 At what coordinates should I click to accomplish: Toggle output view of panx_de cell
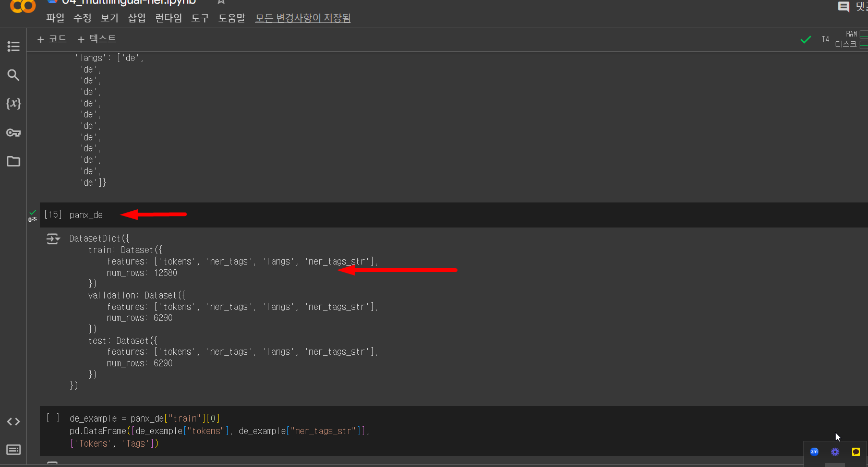pyautogui.click(x=53, y=239)
